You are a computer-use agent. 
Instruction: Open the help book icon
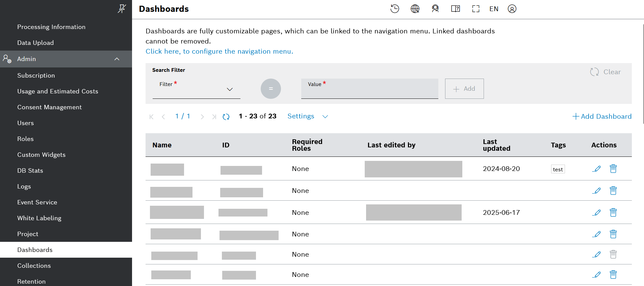[x=455, y=9]
